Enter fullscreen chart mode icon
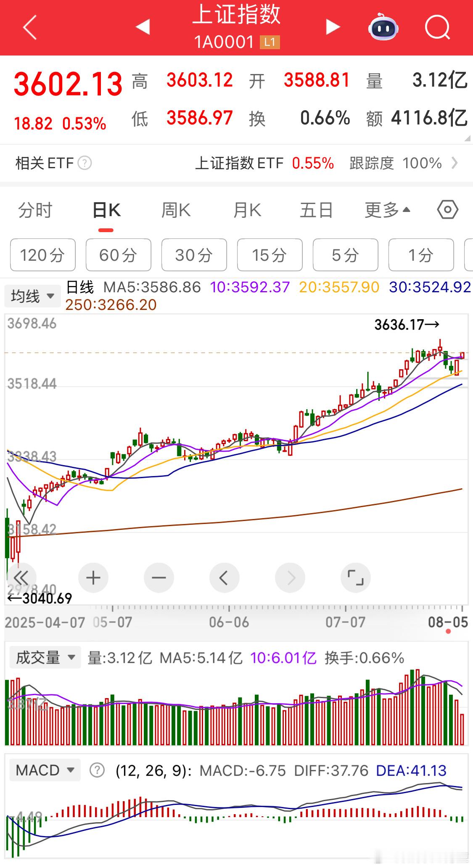 click(355, 577)
